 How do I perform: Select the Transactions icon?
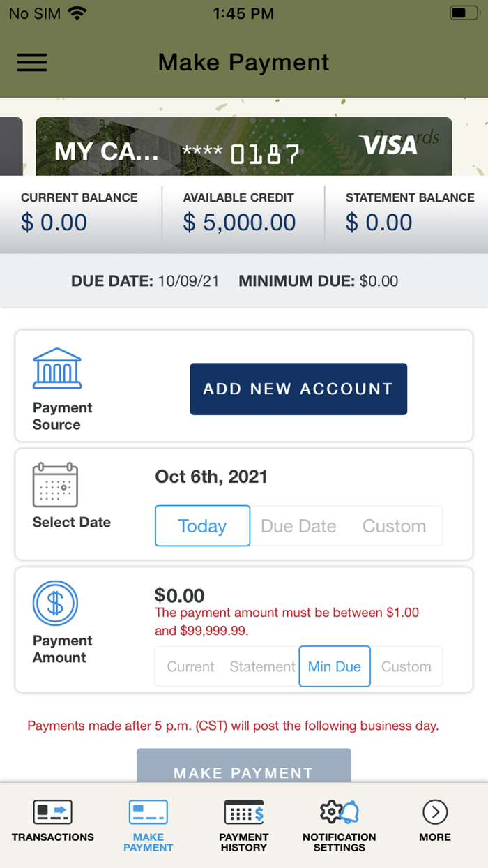[x=52, y=811]
